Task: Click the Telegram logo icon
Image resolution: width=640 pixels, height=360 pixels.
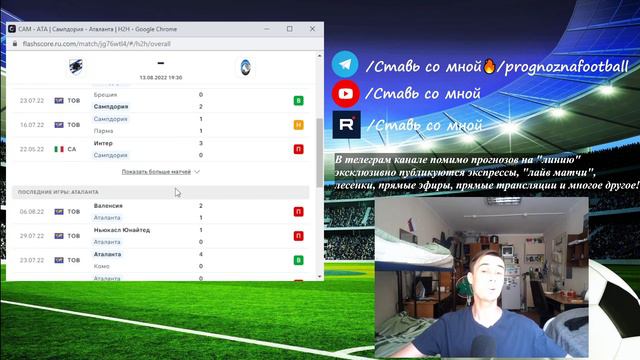Action: 345,64
